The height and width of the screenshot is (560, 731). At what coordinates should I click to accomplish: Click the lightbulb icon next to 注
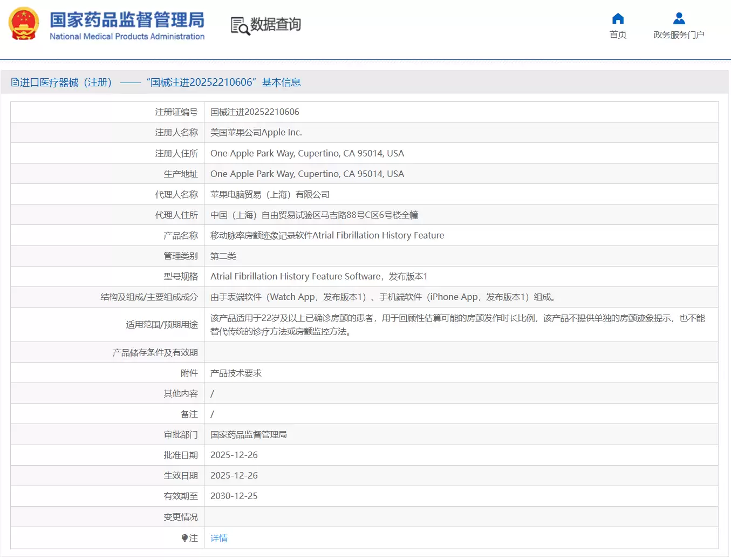[x=185, y=537]
